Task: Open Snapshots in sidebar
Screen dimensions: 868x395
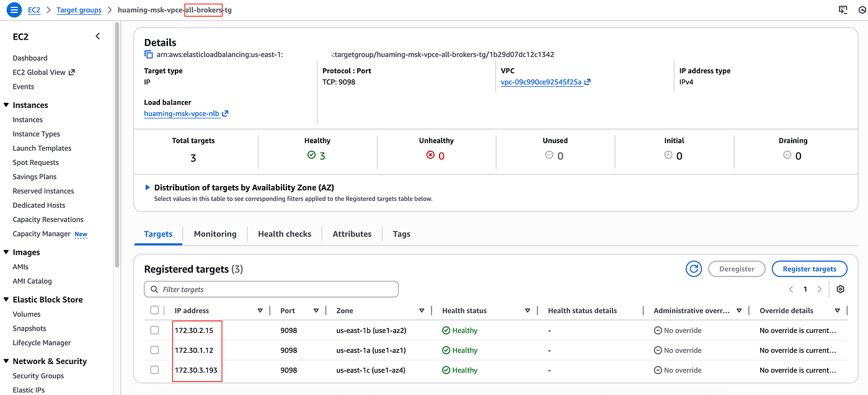Action: coord(29,329)
